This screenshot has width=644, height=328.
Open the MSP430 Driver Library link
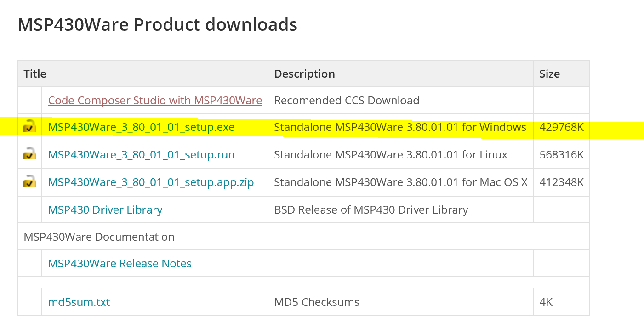coord(105,210)
